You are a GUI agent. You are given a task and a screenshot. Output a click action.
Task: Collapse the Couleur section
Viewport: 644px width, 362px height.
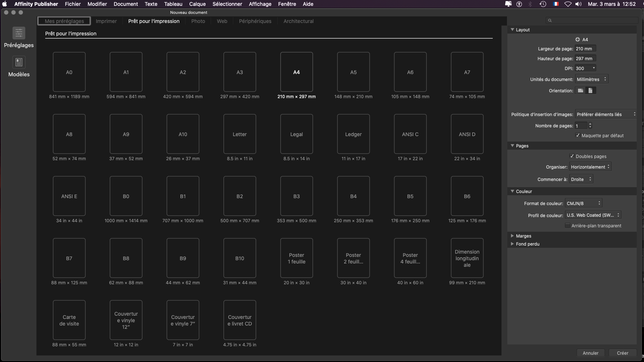click(x=512, y=191)
